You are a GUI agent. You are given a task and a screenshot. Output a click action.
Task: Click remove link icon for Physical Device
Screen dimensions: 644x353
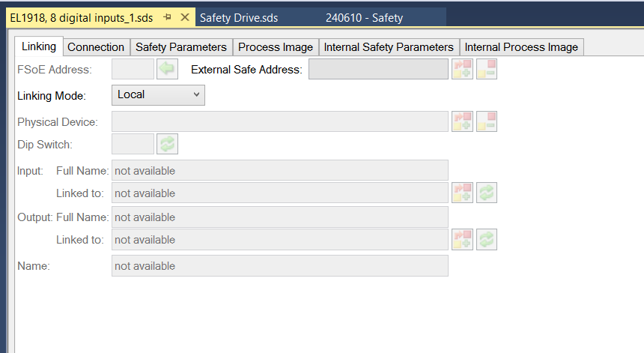pyautogui.click(x=487, y=121)
